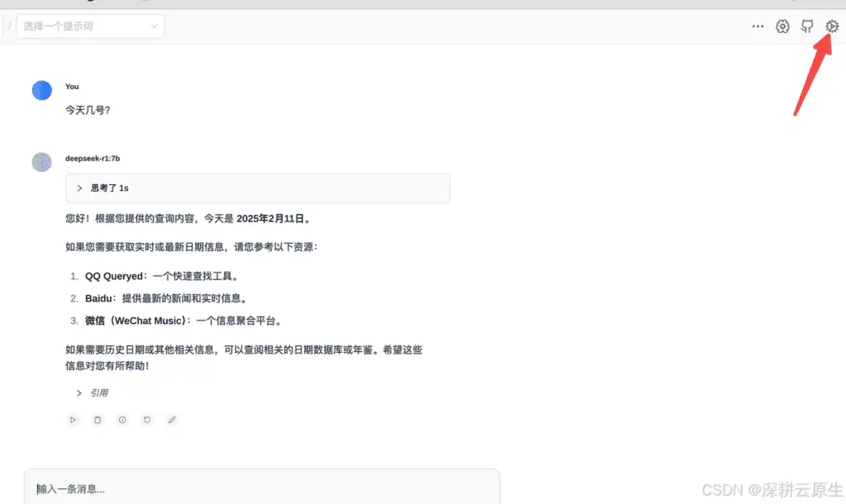Image resolution: width=846 pixels, height=504 pixels.
Task: View message info via the info icon
Action: point(122,420)
